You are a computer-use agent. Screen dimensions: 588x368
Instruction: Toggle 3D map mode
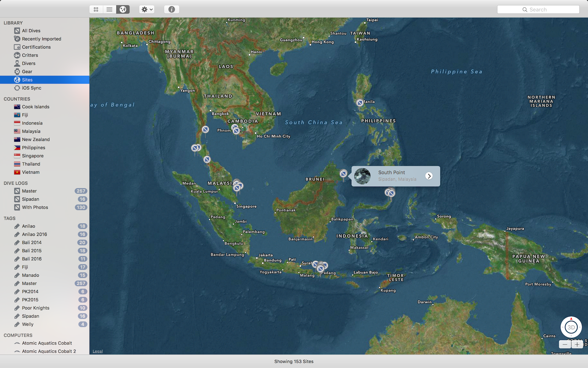tap(571, 327)
